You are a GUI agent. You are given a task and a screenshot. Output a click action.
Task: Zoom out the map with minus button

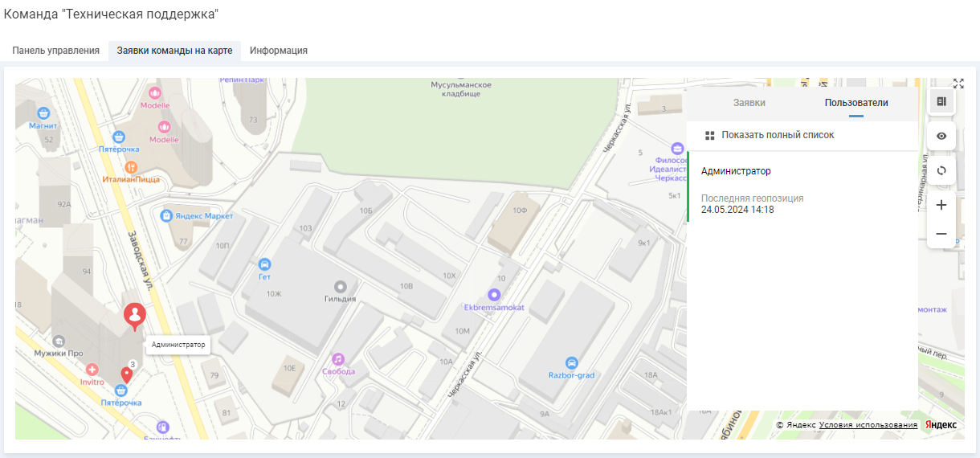941,234
